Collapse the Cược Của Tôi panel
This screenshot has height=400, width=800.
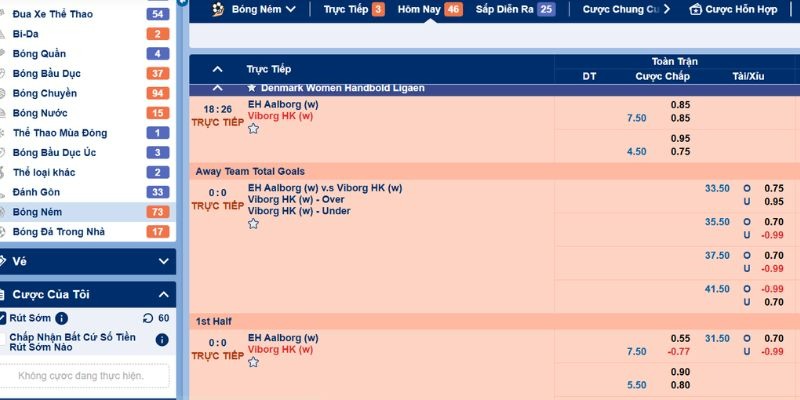(x=164, y=295)
